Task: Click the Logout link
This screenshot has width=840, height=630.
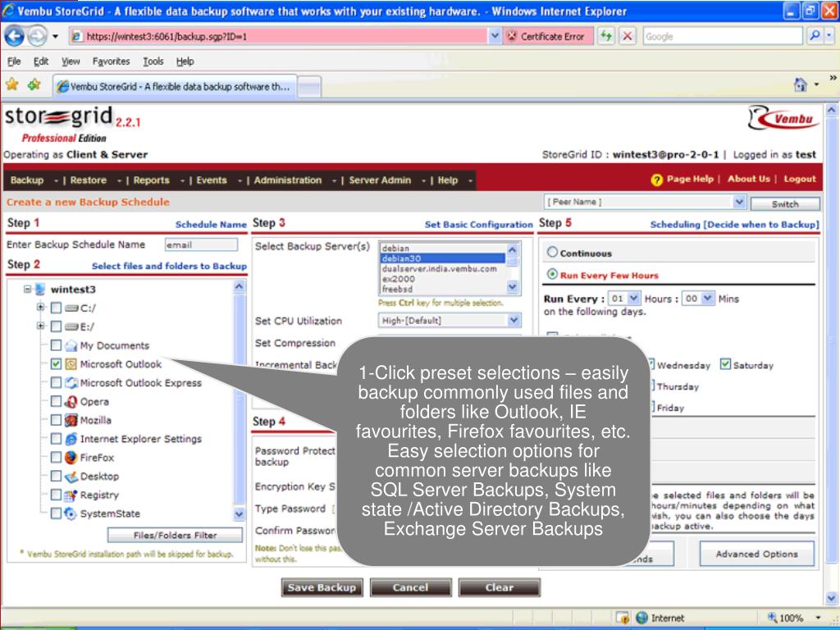Action: point(800,180)
